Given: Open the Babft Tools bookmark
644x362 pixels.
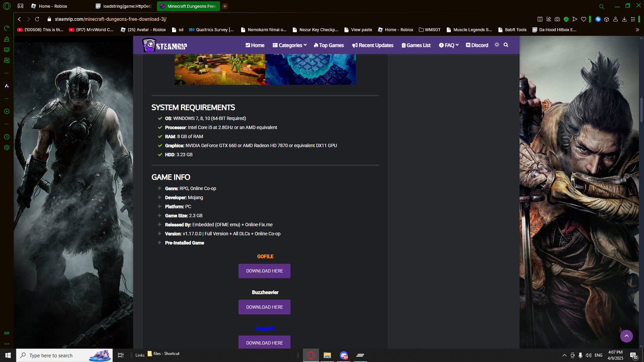Looking at the screenshot, I should (x=512, y=30).
